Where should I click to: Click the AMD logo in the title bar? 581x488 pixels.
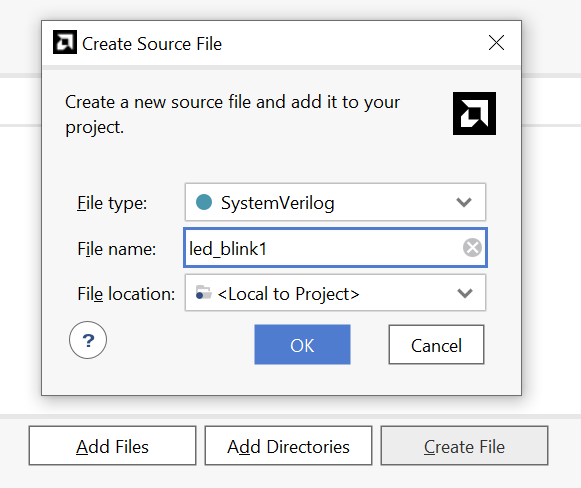pyautogui.click(x=65, y=42)
